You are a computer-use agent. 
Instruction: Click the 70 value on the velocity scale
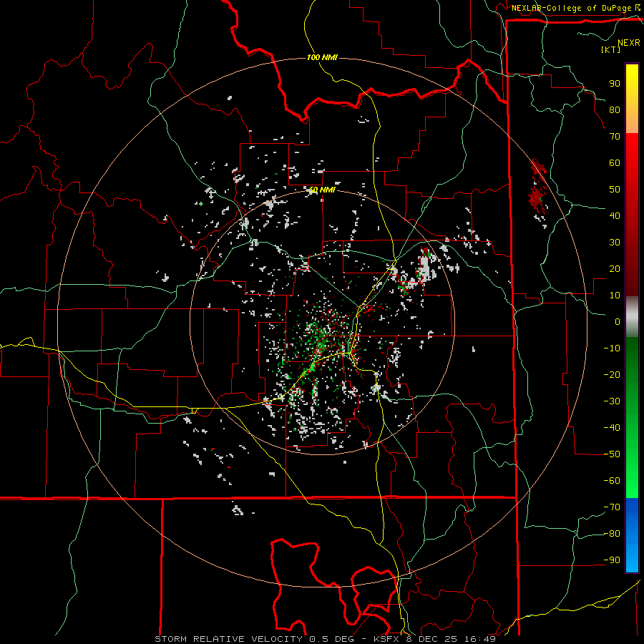point(615,137)
